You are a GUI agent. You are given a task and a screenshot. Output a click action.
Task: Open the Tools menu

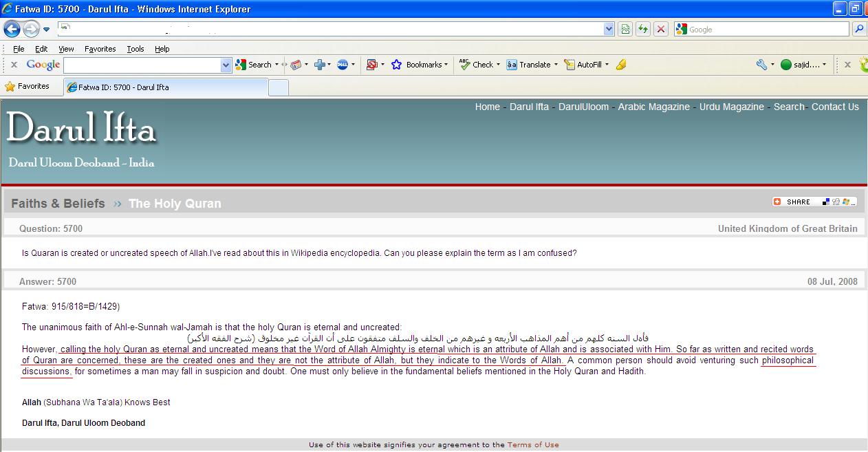coord(135,49)
